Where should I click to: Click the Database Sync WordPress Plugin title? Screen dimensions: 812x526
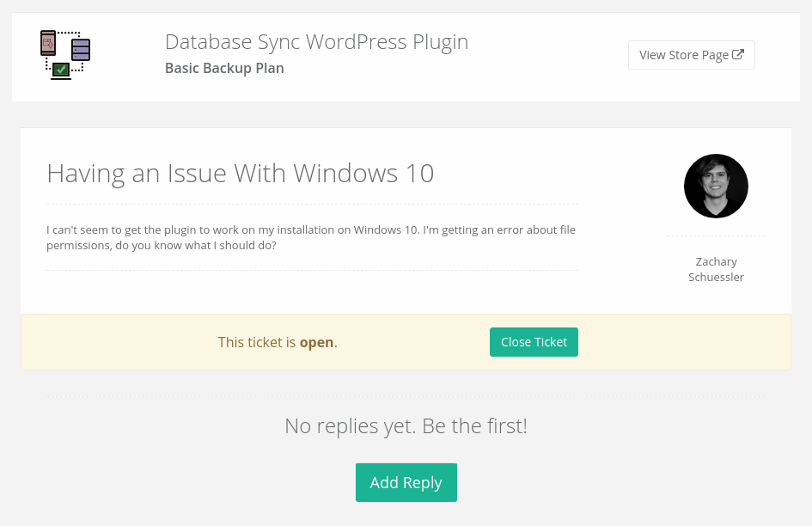[316, 42]
